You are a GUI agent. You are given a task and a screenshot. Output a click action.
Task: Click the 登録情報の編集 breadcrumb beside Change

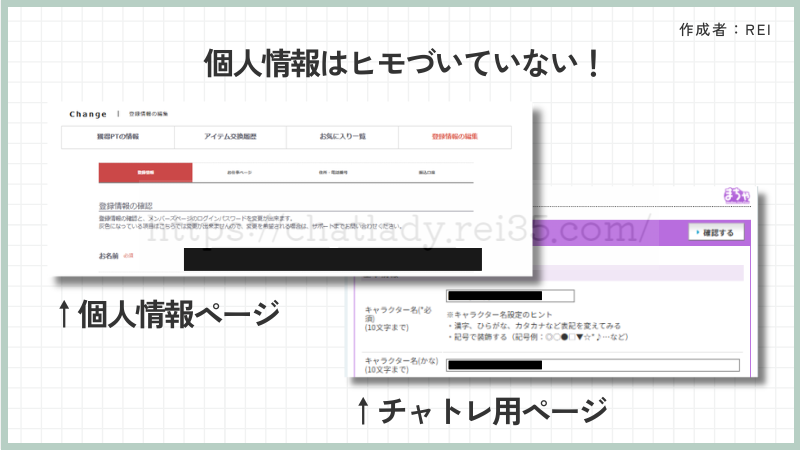[x=148, y=114]
